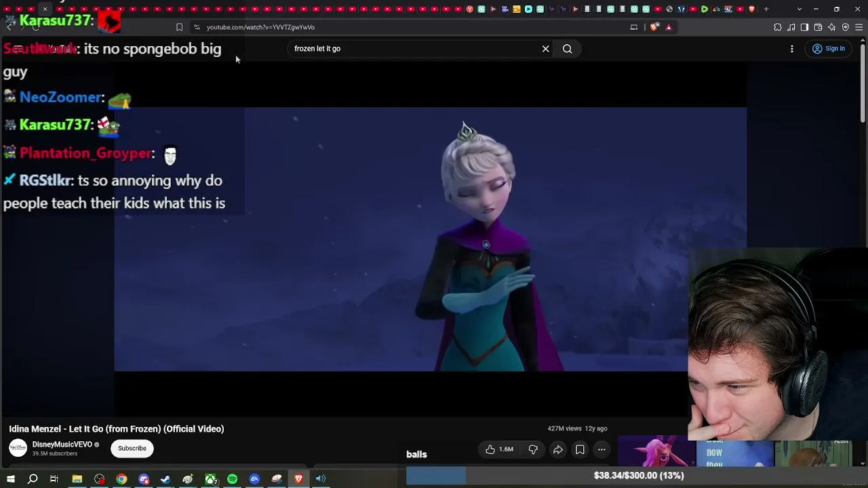Screen dimensions: 868x488
Task: Open the paint palette app on taskbar
Action: [x=188, y=479]
